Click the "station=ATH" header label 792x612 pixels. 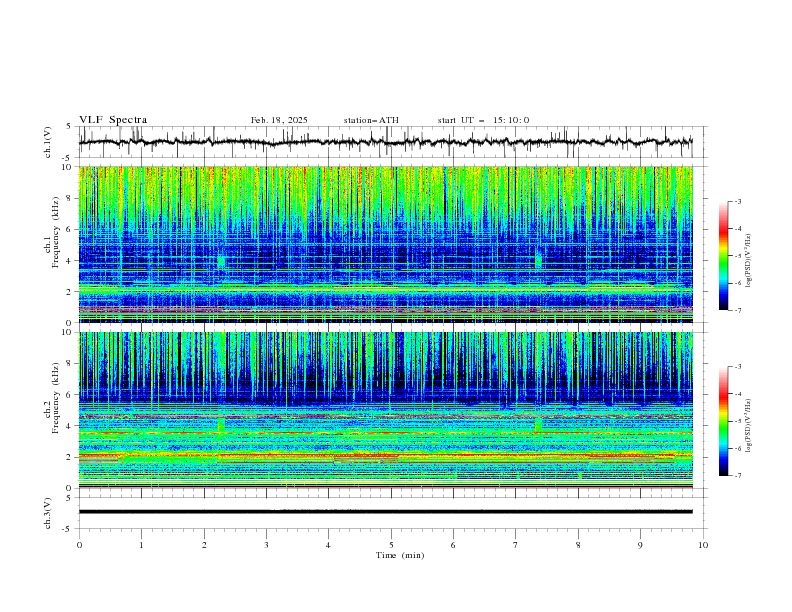point(371,120)
